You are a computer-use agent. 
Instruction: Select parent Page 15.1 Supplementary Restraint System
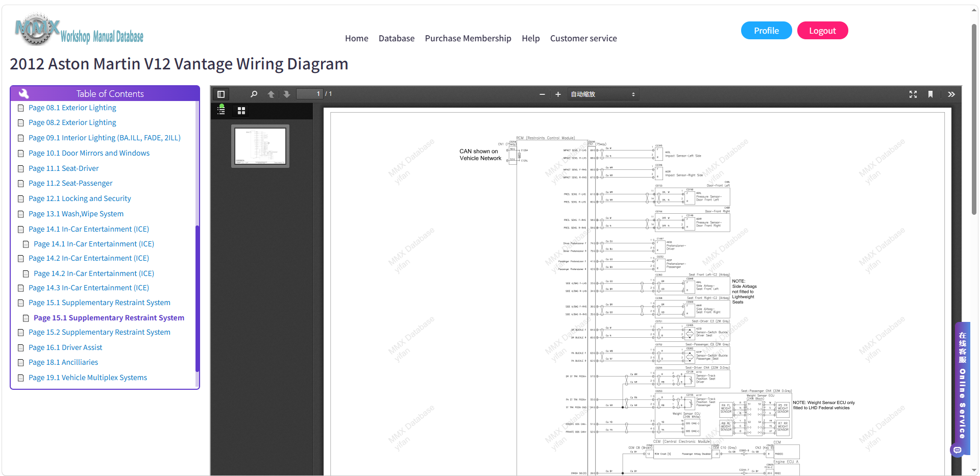(100, 303)
